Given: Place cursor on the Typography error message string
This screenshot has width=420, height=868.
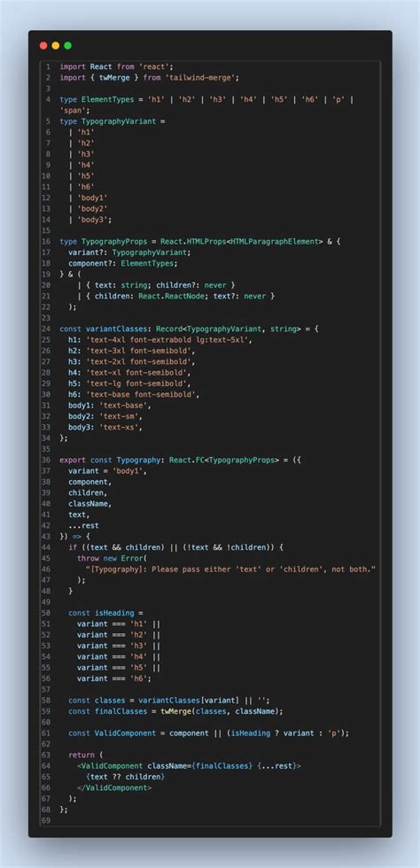Looking at the screenshot, I should [230, 569].
